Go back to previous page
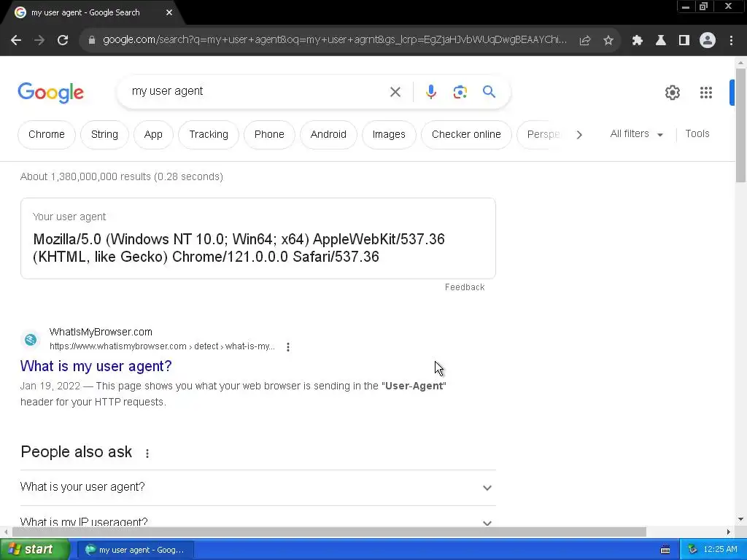The width and height of the screenshot is (747, 560). pyautogui.click(x=16, y=41)
